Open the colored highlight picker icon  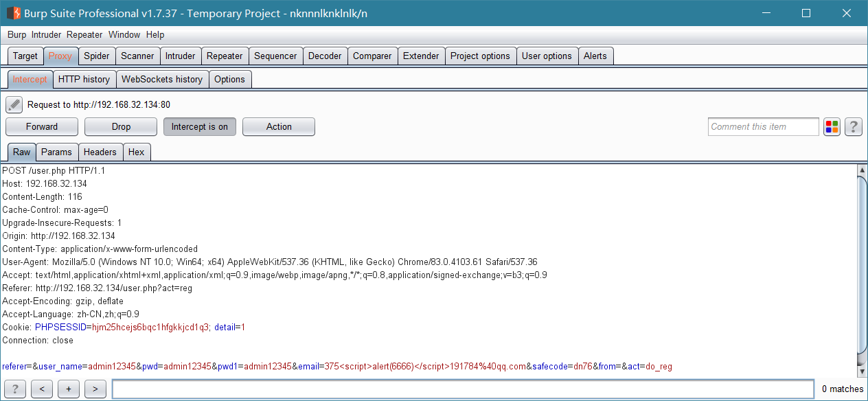(832, 126)
